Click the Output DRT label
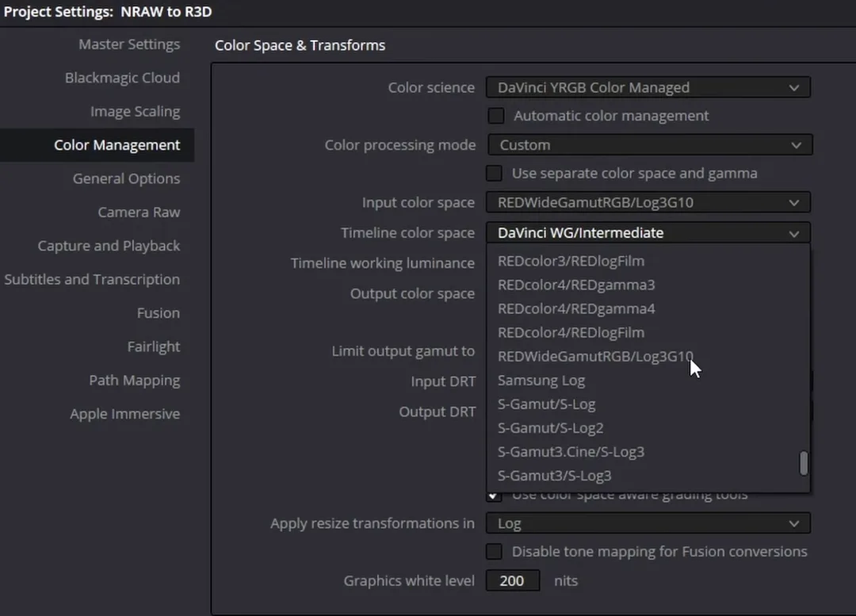856x616 pixels. pos(437,411)
